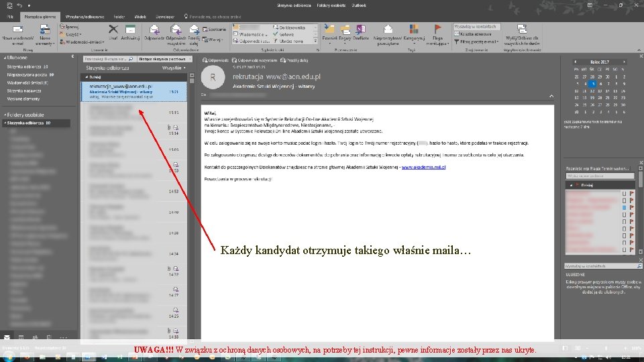Open the Kategoryzuj color categories menu

click(x=414, y=34)
